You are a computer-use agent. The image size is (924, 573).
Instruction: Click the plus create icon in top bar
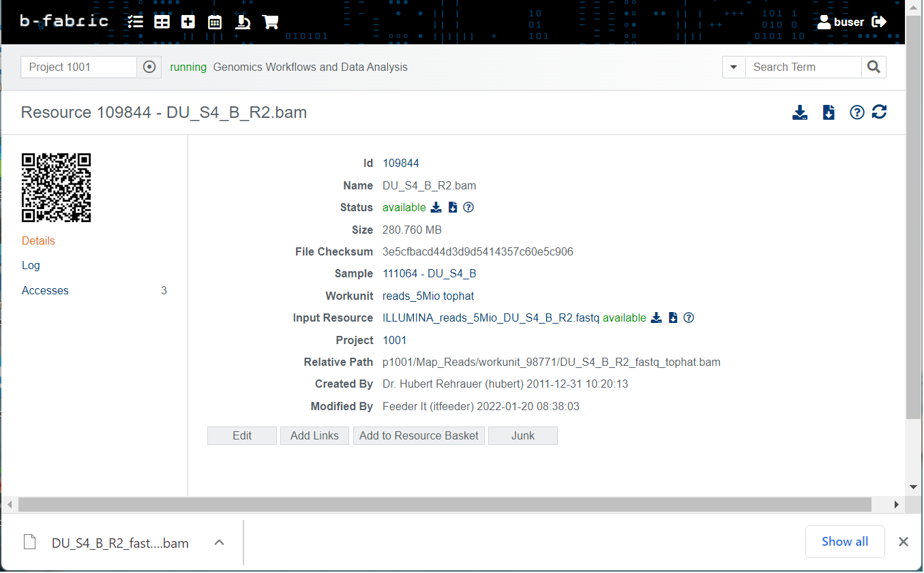pyautogui.click(x=188, y=22)
